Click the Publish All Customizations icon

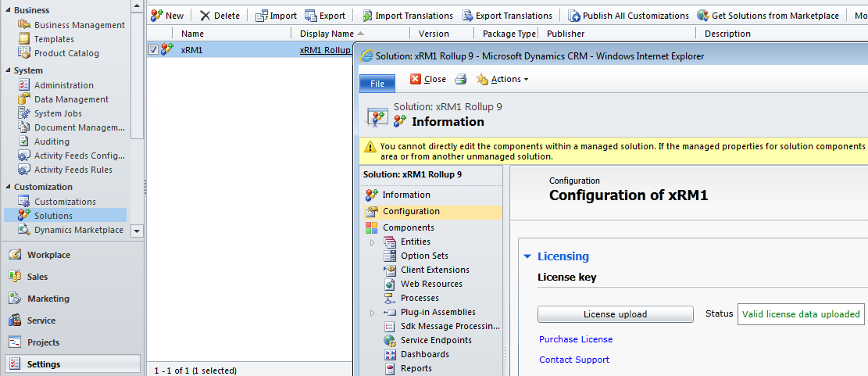click(574, 16)
